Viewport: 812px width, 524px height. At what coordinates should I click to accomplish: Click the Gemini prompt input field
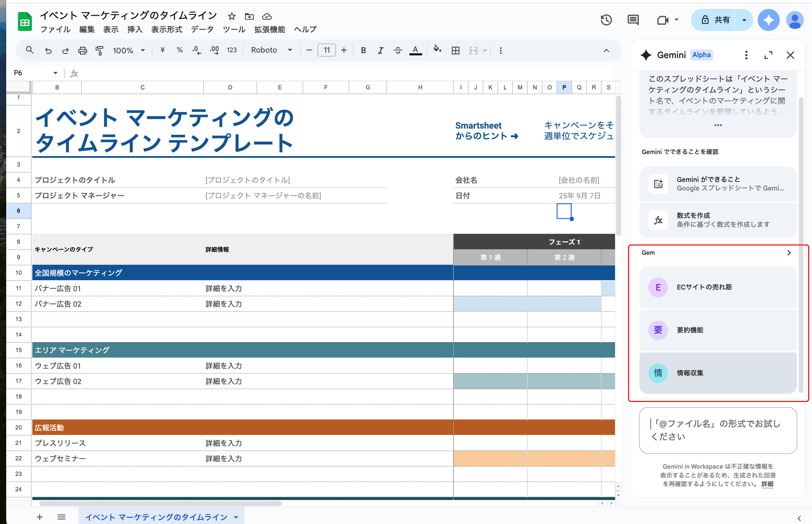pyautogui.click(x=718, y=430)
